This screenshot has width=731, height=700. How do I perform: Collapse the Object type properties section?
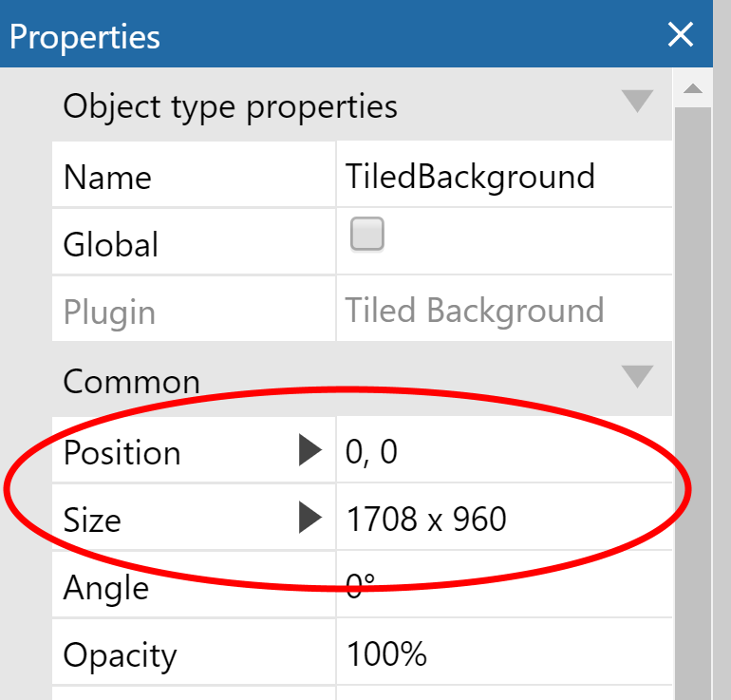click(637, 101)
